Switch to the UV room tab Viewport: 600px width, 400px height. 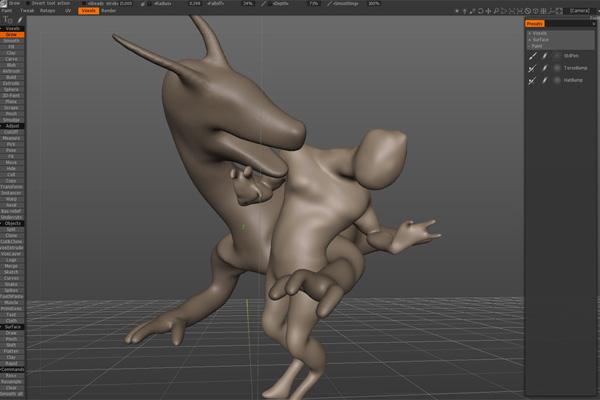(x=68, y=11)
